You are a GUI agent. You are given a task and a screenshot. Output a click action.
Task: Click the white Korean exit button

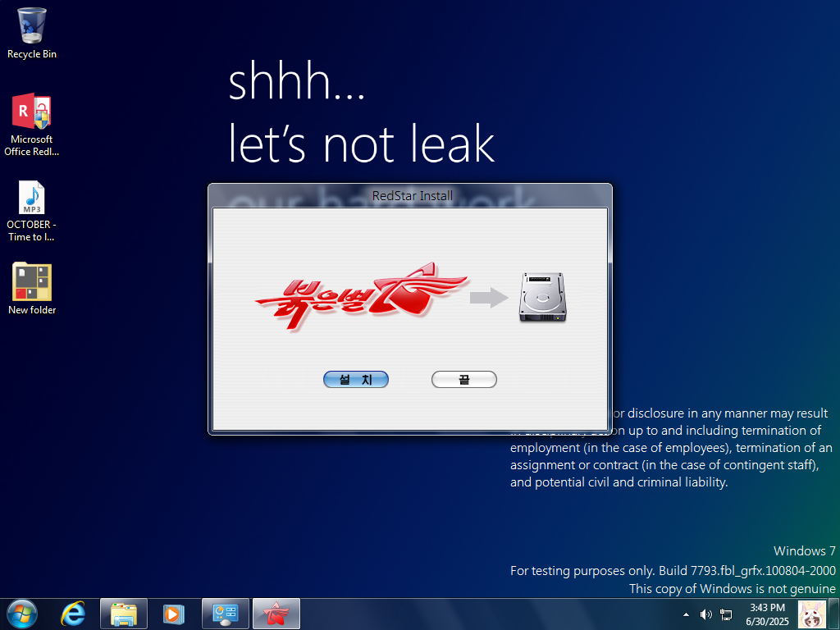[464, 379]
